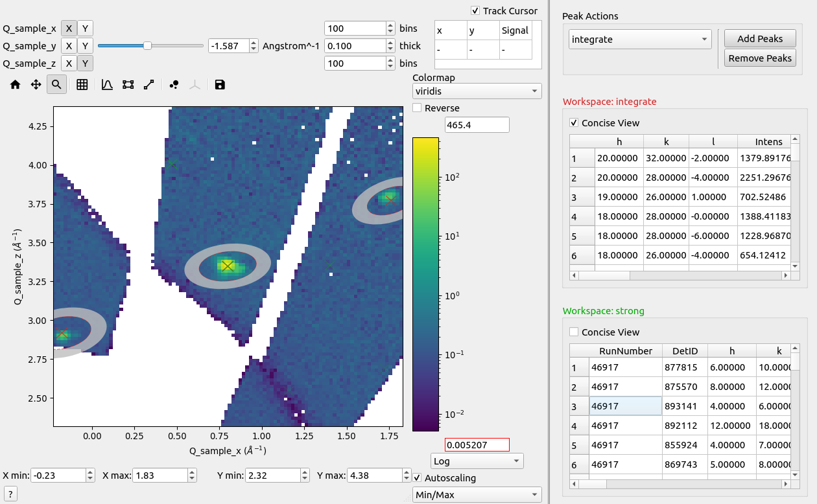
Task: Enable line plots tool icon
Action: (108, 84)
